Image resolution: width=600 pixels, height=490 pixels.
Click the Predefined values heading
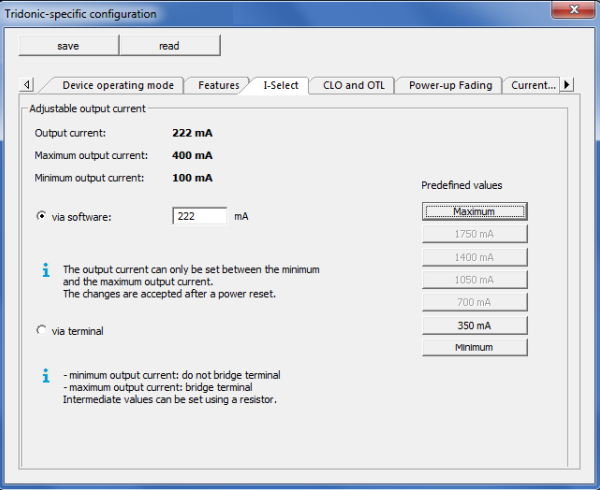coord(461,186)
